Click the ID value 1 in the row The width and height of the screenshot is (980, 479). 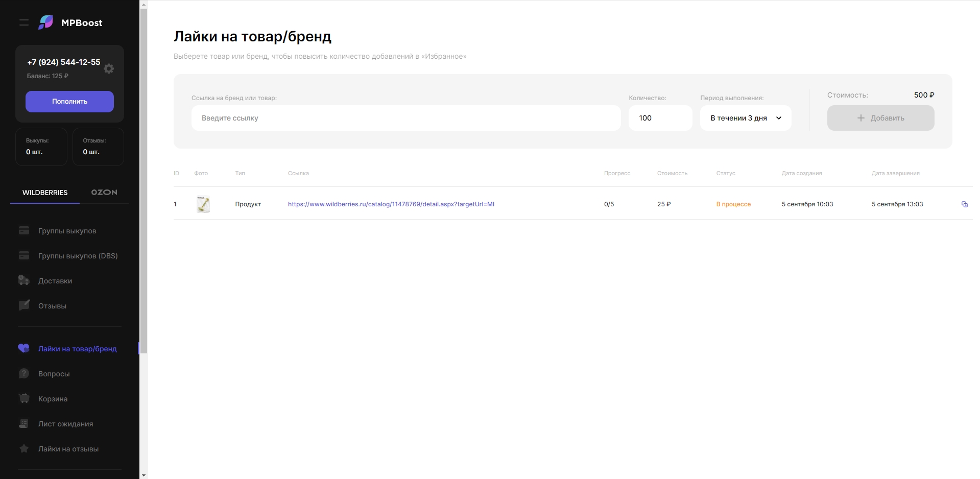[175, 204]
